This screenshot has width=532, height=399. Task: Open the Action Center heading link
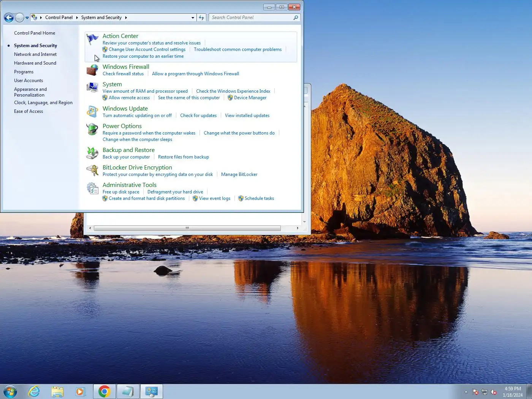point(120,36)
